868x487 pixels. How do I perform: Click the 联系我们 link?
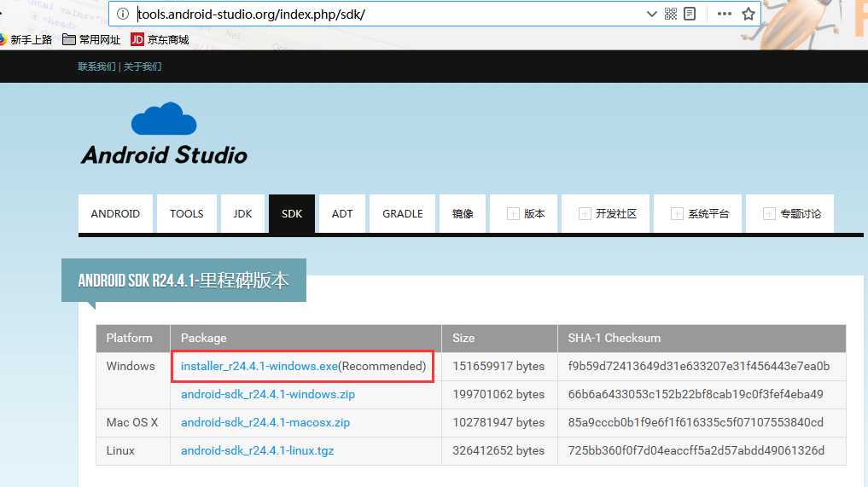(96, 67)
